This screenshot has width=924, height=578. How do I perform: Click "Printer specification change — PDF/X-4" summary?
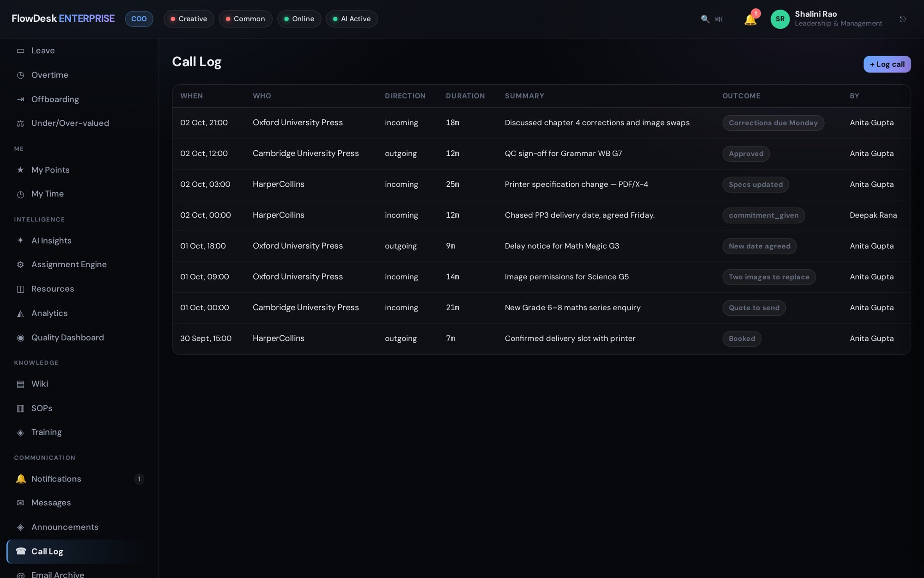(x=576, y=184)
